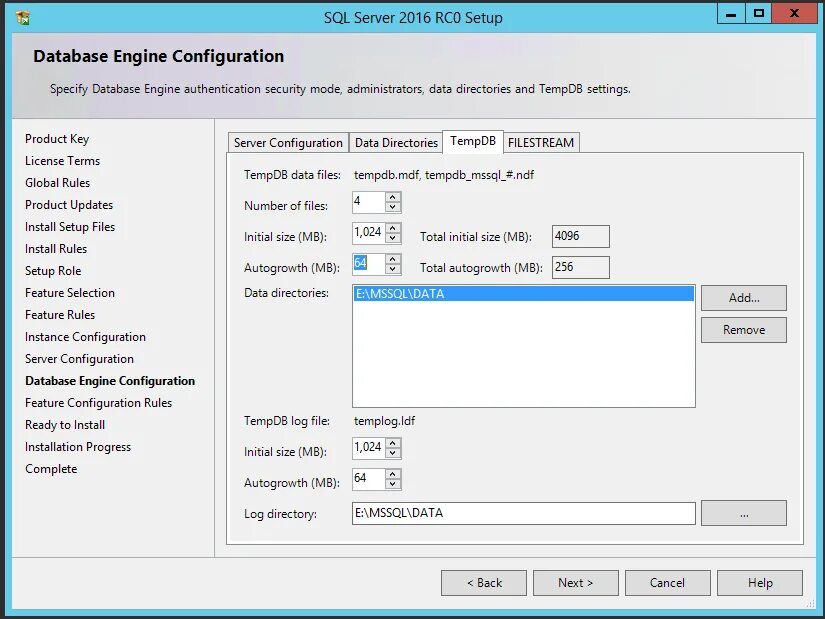Image resolution: width=825 pixels, height=619 pixels.
Task: Click the Add... data directory button
Action: coord(743,298)
